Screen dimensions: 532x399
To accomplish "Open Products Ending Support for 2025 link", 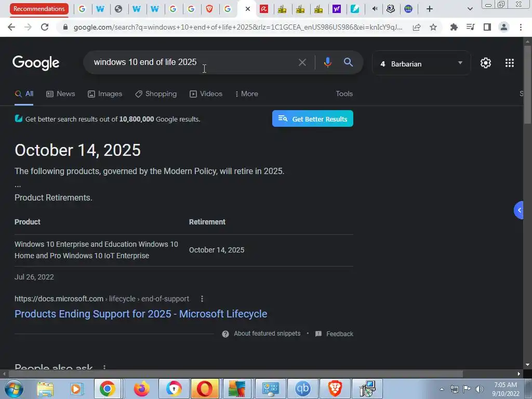I will pos(141,314).
